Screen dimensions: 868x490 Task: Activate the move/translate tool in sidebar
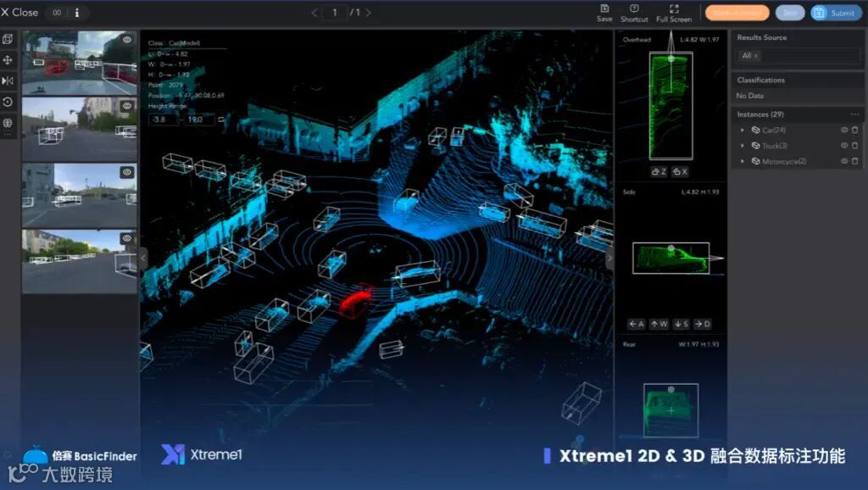click(x=8, y=60)
